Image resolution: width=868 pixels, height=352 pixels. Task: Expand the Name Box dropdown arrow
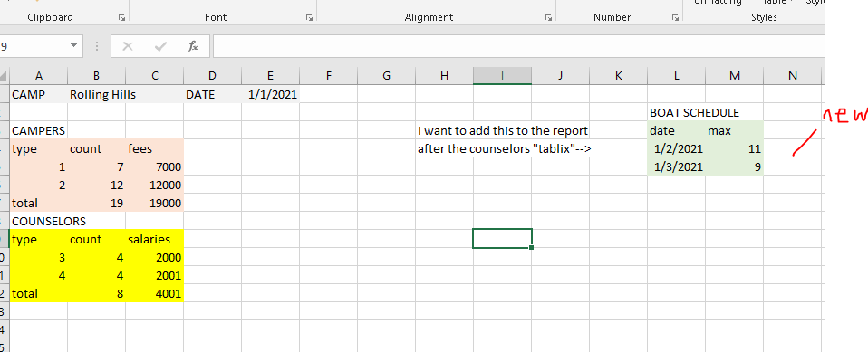tap(73, 46)
